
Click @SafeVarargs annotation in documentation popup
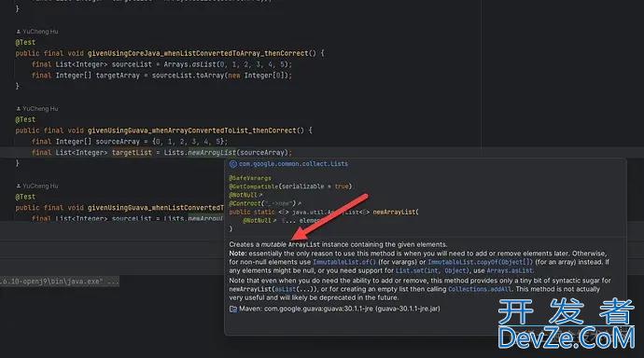click(250, 178)
